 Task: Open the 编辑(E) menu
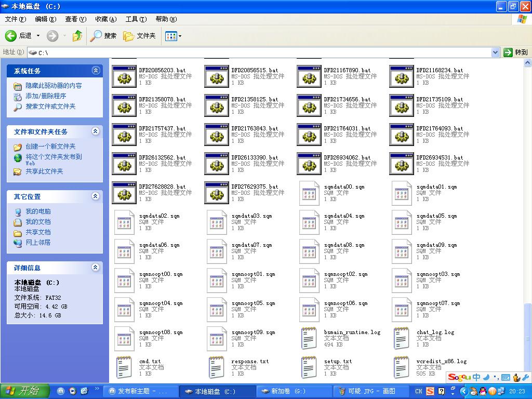click(46, 19)
